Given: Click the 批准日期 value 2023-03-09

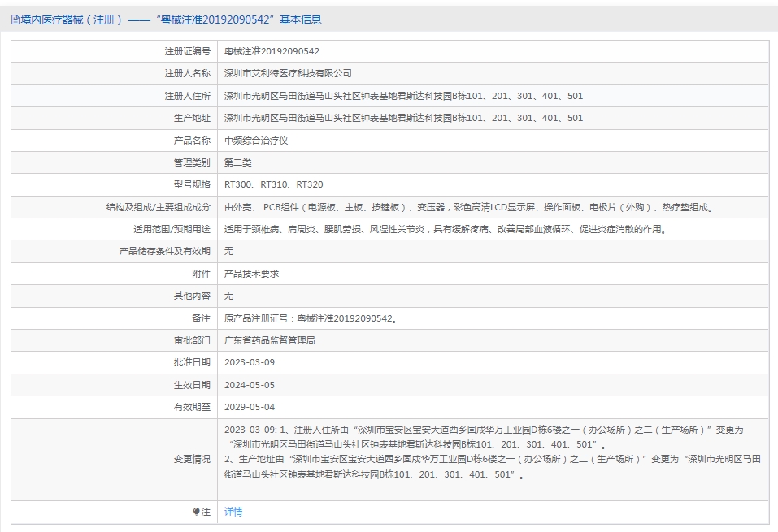Looking at the screenshot, I should (x=250, y=362).
